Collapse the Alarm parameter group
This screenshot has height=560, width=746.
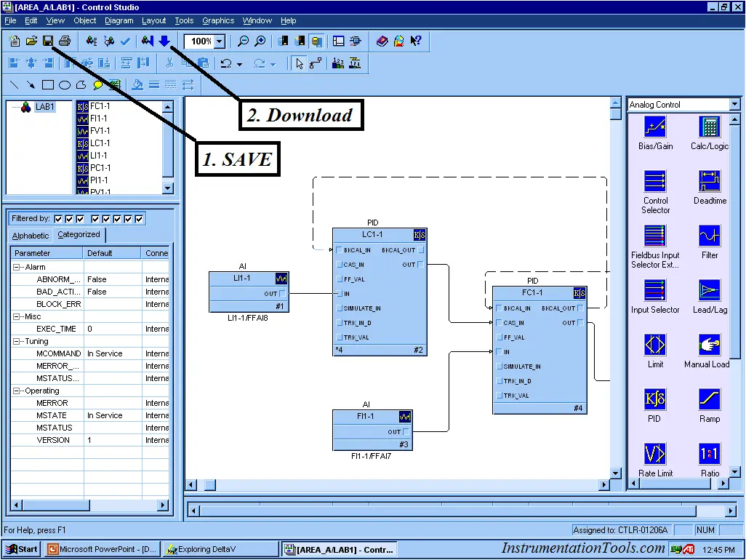tap(16, 268)
